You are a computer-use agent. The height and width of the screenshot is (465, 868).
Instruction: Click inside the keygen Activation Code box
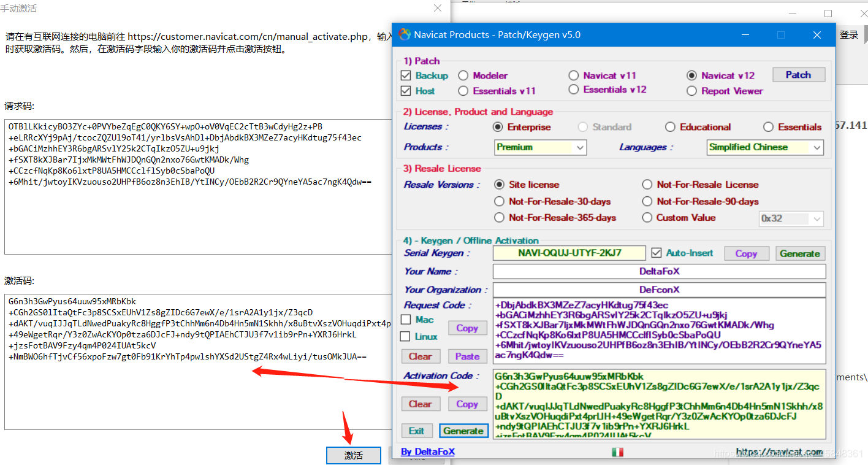coord(660,404)
